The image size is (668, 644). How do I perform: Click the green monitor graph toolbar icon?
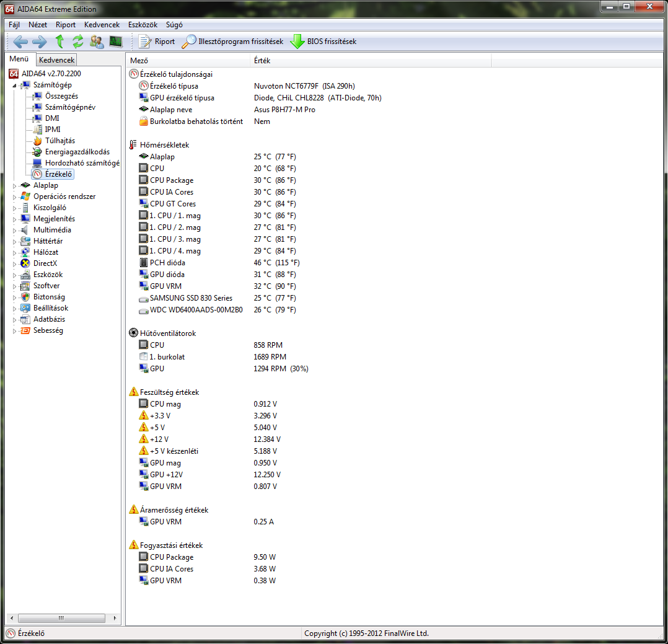[115, 42]
